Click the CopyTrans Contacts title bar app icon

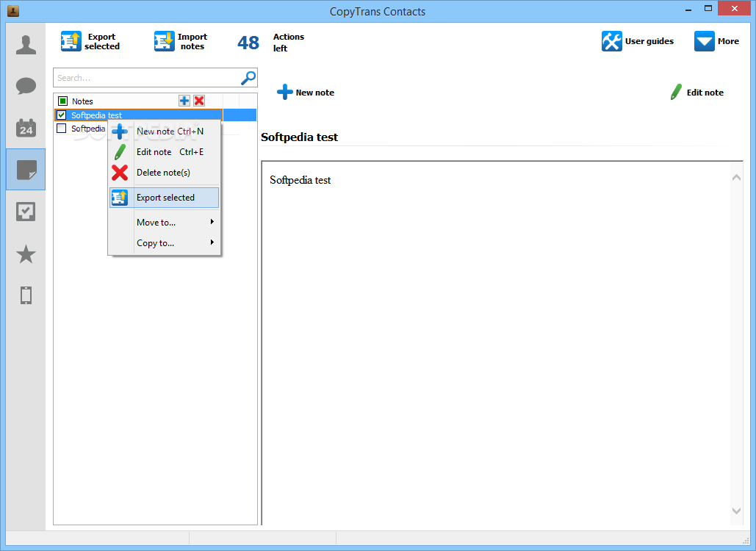tap(13, 10)
